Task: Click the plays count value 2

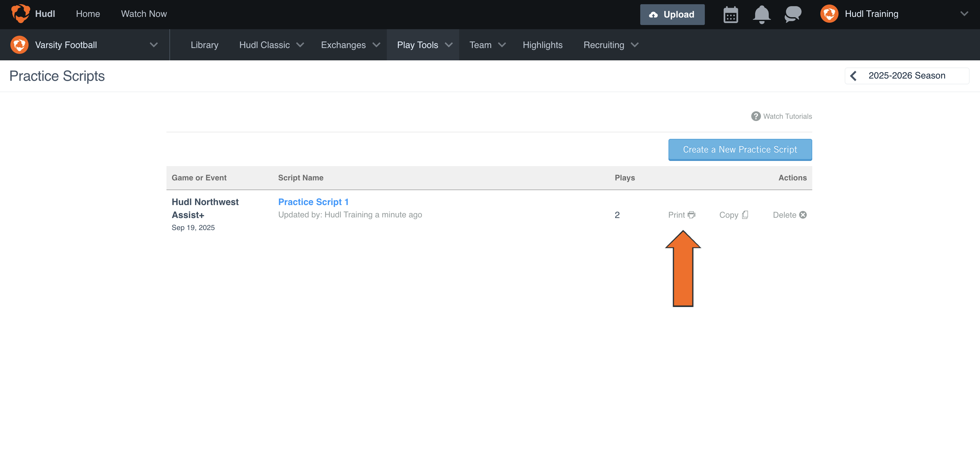Action: [617, 215]
